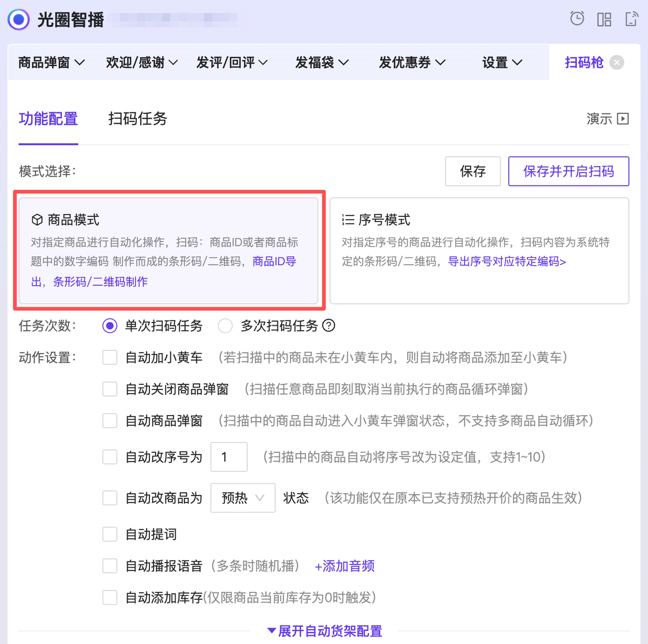
Task: Open the 设置 dropdown menu
Action: coord(502,62)
